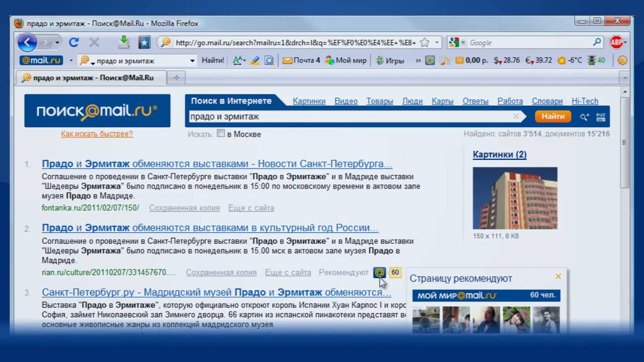Click the weather -6°C indicator
This screenshot has width=644, height=362.
point(570,60)
